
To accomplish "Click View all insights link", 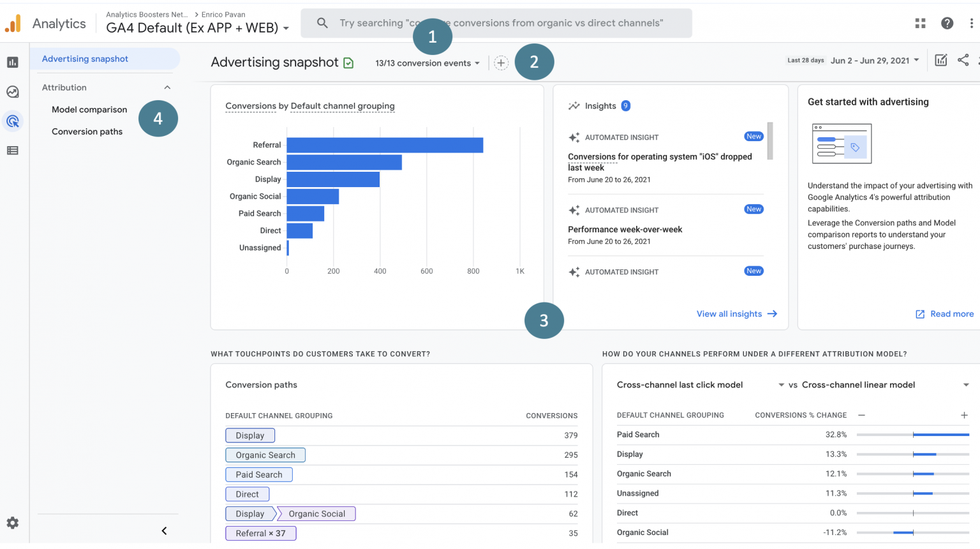I will 736,314.
